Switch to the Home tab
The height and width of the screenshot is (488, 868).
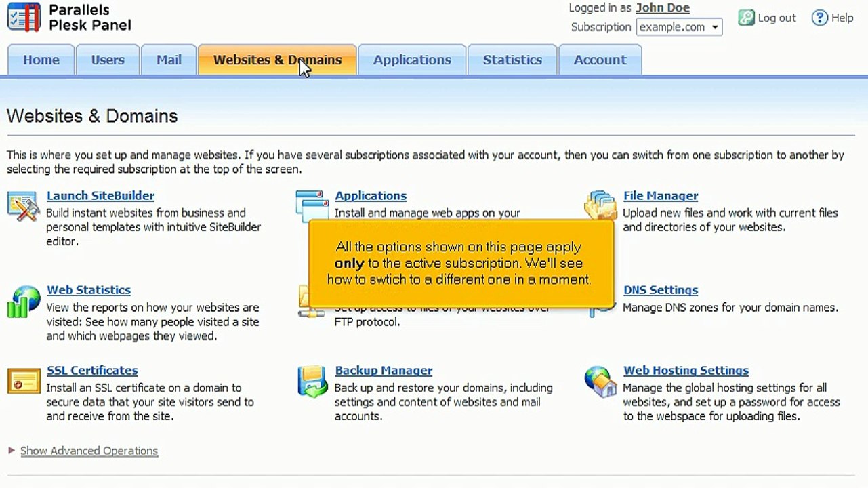pos(41,60)
